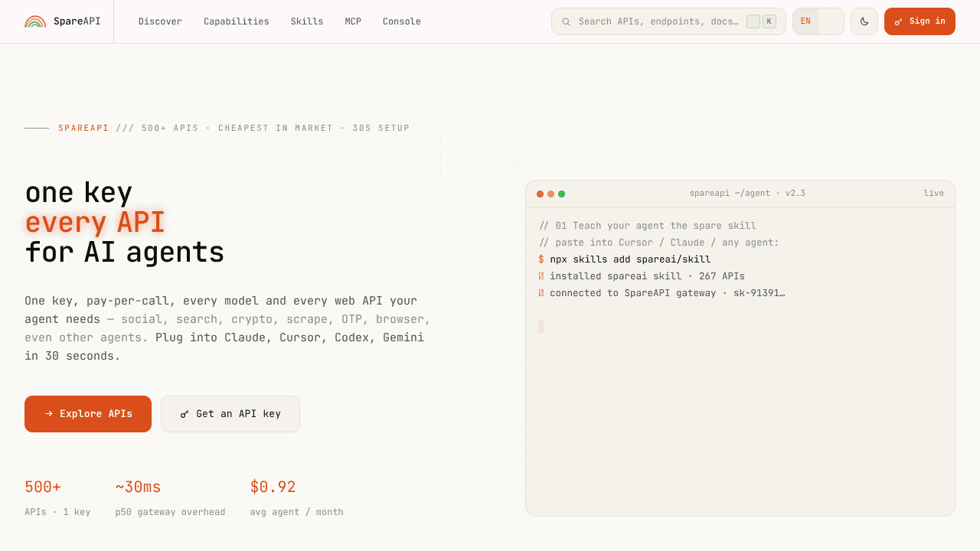The image size is (980, 551).
Task: Click the orange dot in terminal window
Action: [550, 194]
